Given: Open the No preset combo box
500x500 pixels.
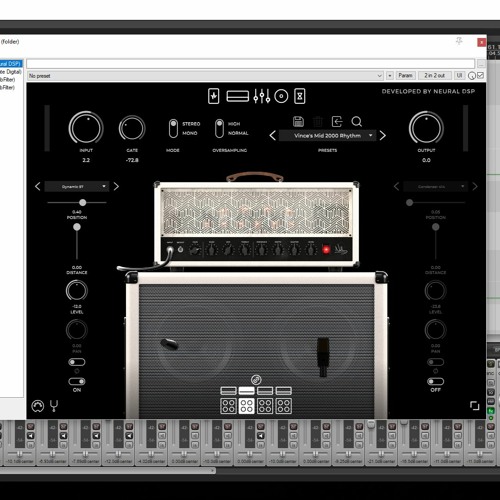Looking at the screenshot, I should (x=205, y=76).
